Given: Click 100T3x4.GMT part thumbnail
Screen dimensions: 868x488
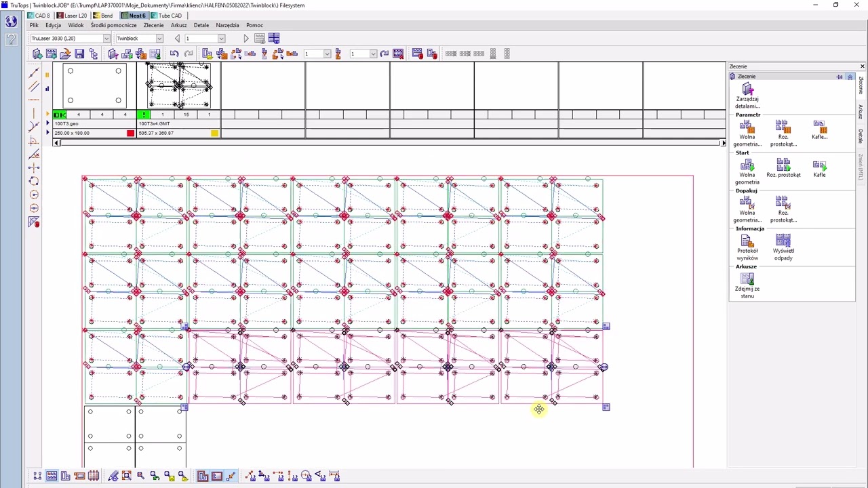Looking at the screenshot, I should (x=179, y=85).
